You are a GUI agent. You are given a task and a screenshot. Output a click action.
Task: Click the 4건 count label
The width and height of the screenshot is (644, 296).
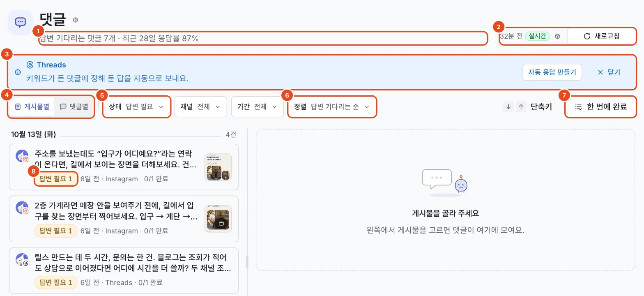(231, 134)
